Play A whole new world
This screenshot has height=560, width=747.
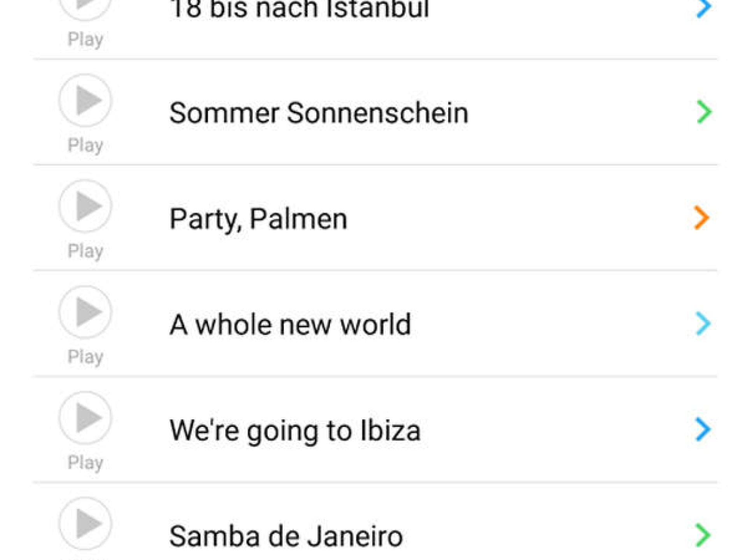(x=86, y=312)
